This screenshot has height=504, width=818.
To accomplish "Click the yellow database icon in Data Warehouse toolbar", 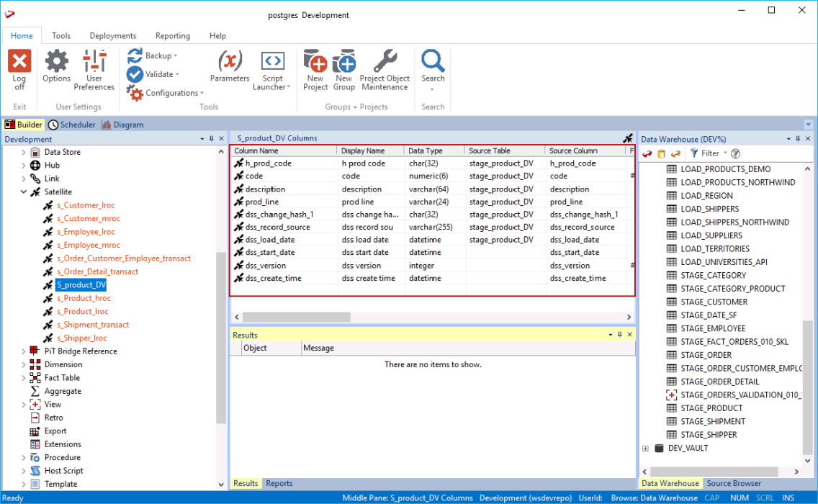I will [661, 153].
